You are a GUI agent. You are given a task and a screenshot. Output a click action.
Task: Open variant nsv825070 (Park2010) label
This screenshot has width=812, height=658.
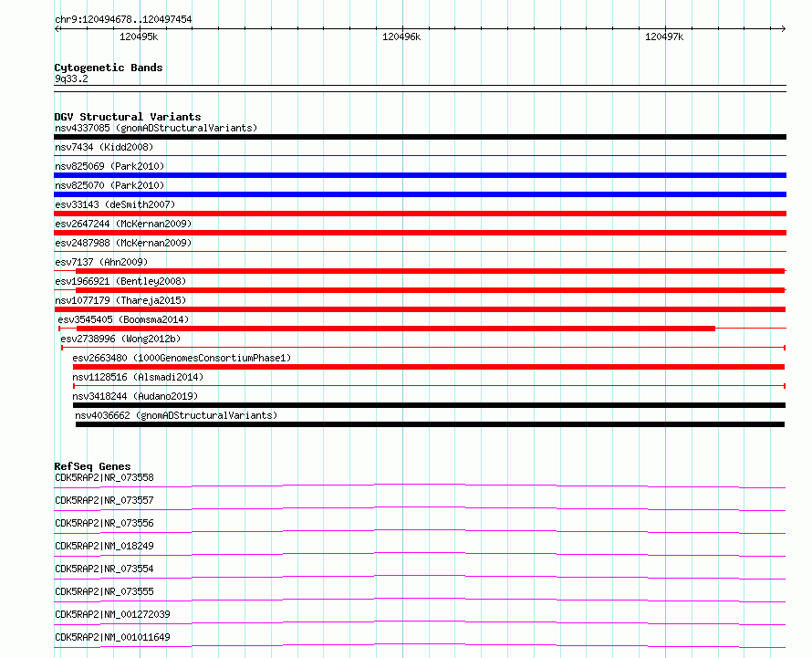pos(109,185)
